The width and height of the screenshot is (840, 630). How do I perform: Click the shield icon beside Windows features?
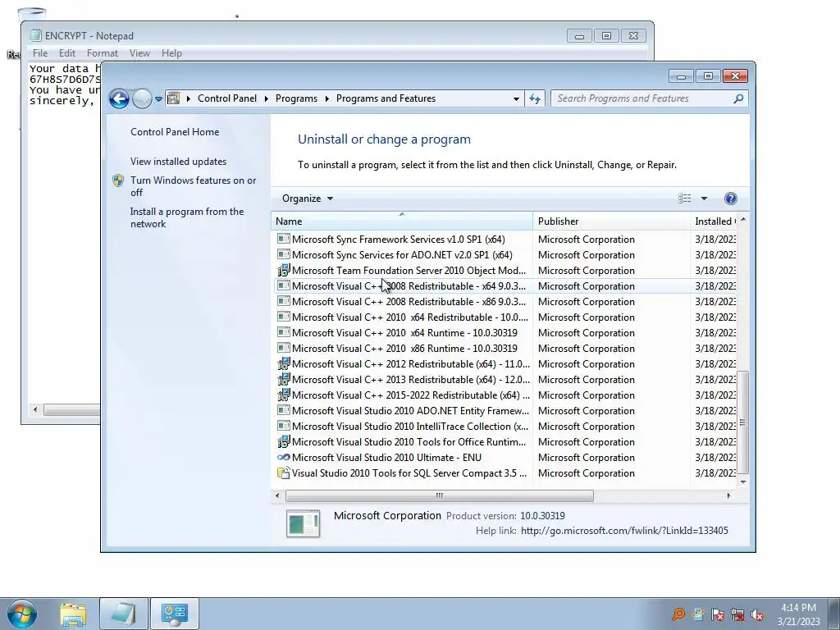pyautogui.click(x=118, y=180)
